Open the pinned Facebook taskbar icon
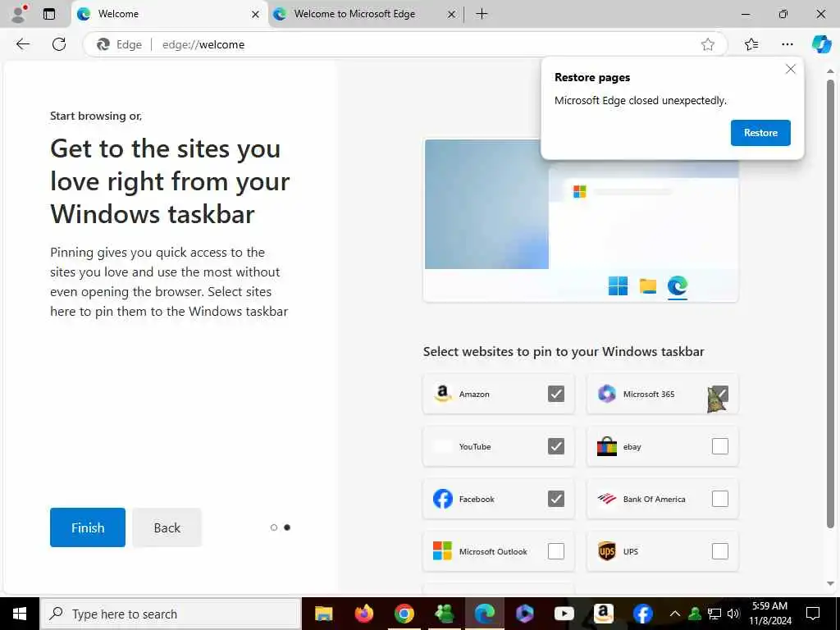The width and height of the screenshot is (840, 630). 642,614
